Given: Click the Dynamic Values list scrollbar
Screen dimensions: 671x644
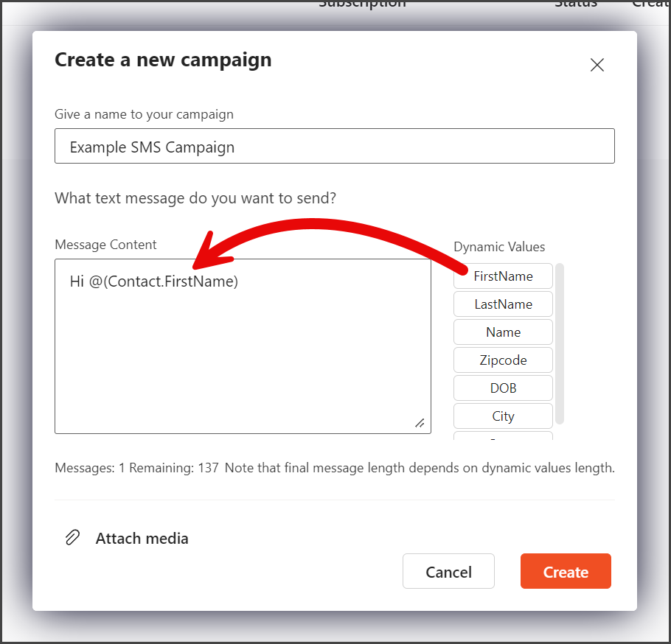Looking at the screenshot, I should coord(560,344).
